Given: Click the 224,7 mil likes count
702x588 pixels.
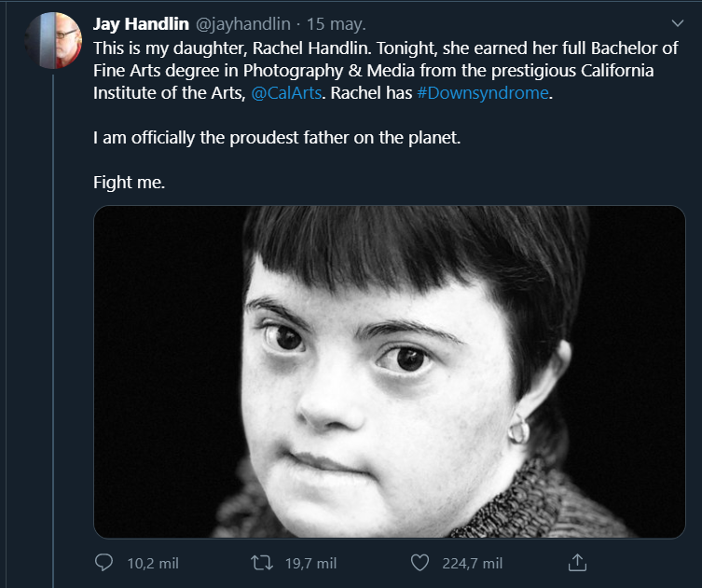Looking at the screenshot, I should click(x=471, y=563).
